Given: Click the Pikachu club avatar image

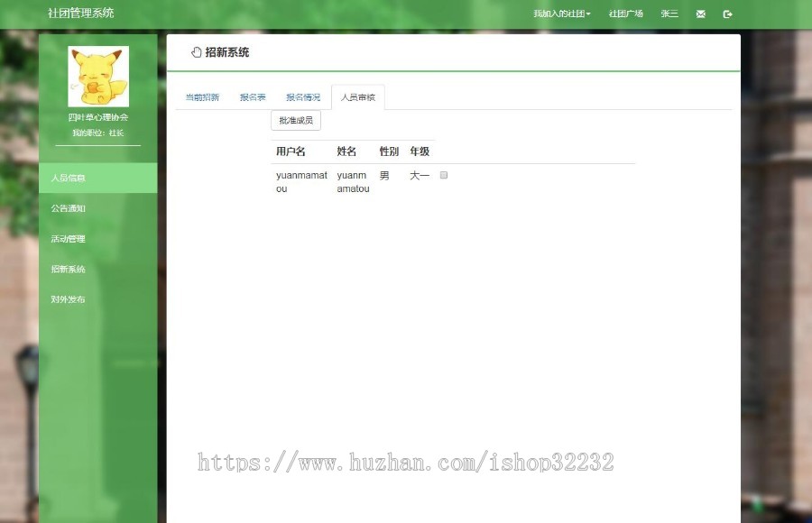Looking at the screenshot, I should (98, 76).
